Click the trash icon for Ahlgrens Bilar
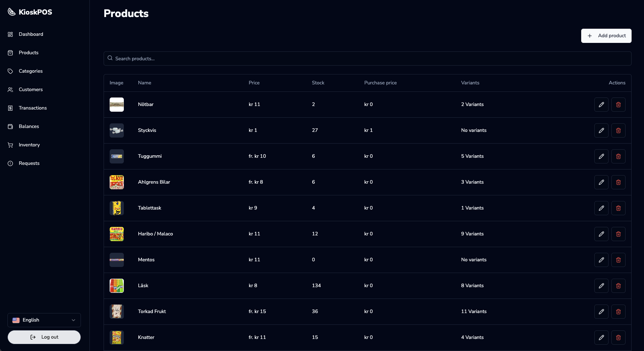Screen dimensions: 644x351 pos(618,182)
